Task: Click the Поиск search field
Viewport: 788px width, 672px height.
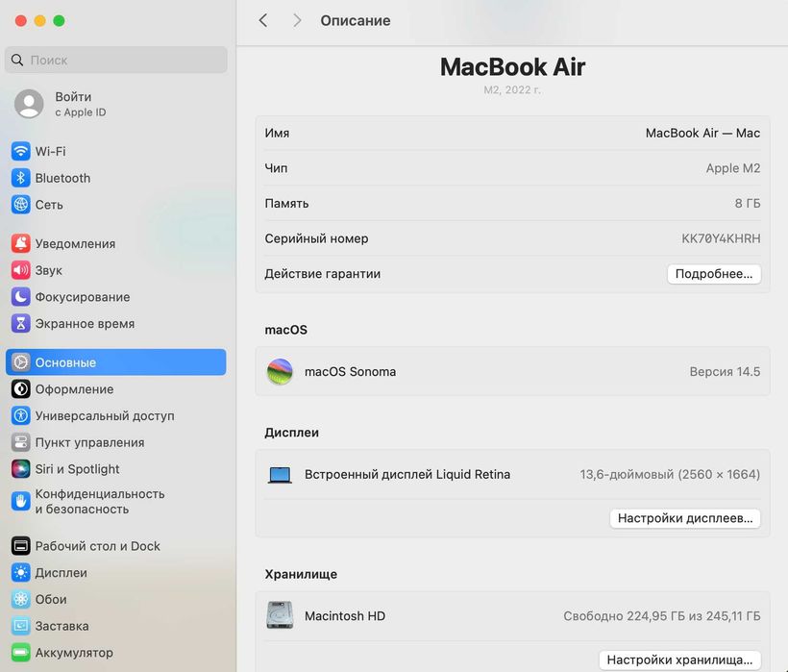Action: coord(116,60)
